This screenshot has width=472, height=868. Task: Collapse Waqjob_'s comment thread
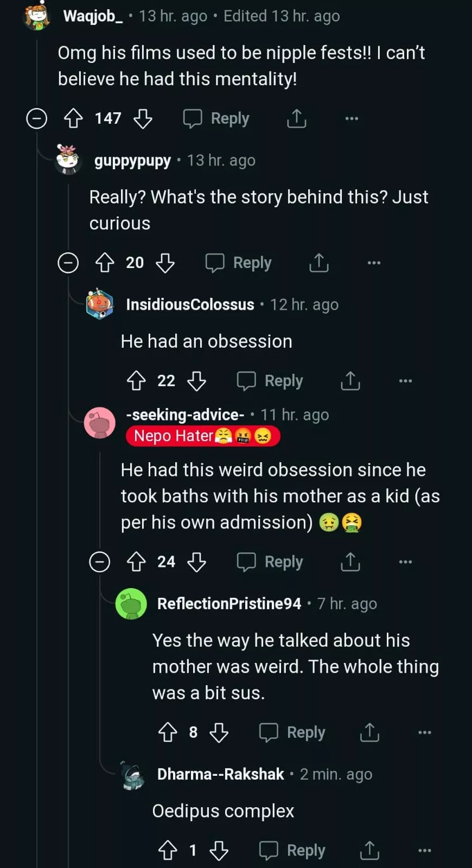pyautogui.click(x=37, y=118)
